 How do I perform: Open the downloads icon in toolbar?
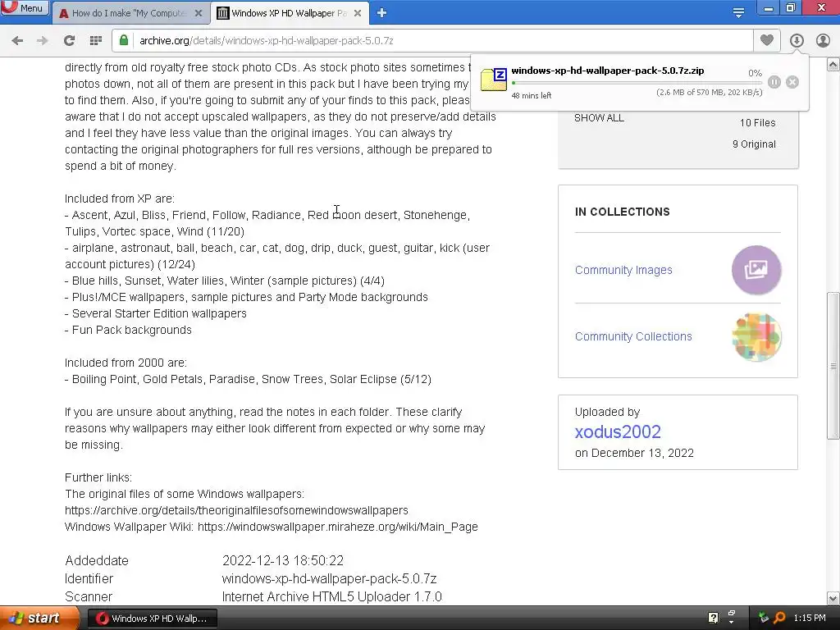797,41
